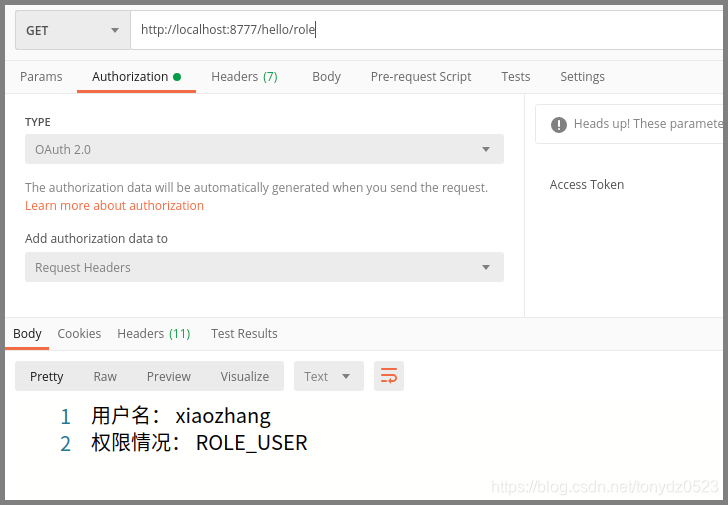Open the Visualize response view
Screen dimensions: 728x505
click(245, 376)
